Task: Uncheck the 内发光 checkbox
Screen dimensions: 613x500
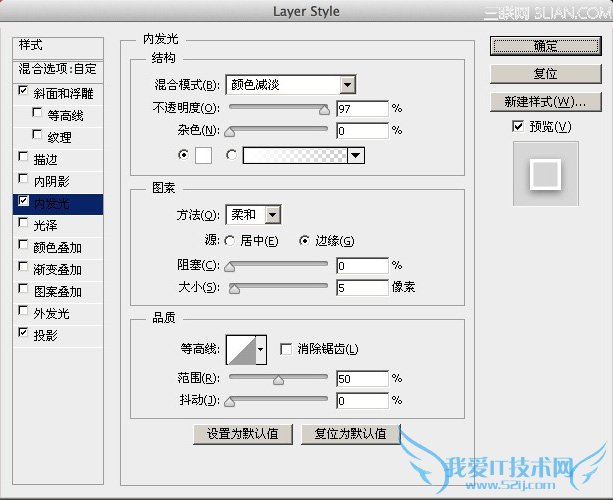Action: point(23,201)
